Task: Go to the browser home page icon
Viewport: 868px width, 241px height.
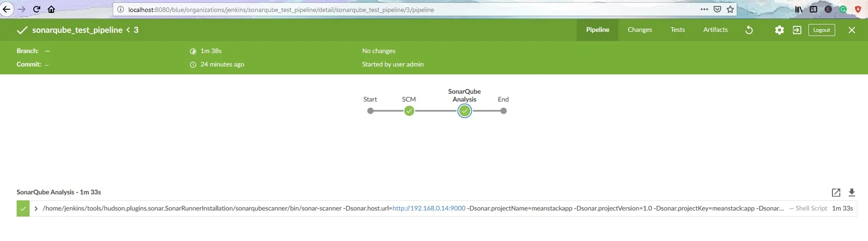Action: coord(51,9)
